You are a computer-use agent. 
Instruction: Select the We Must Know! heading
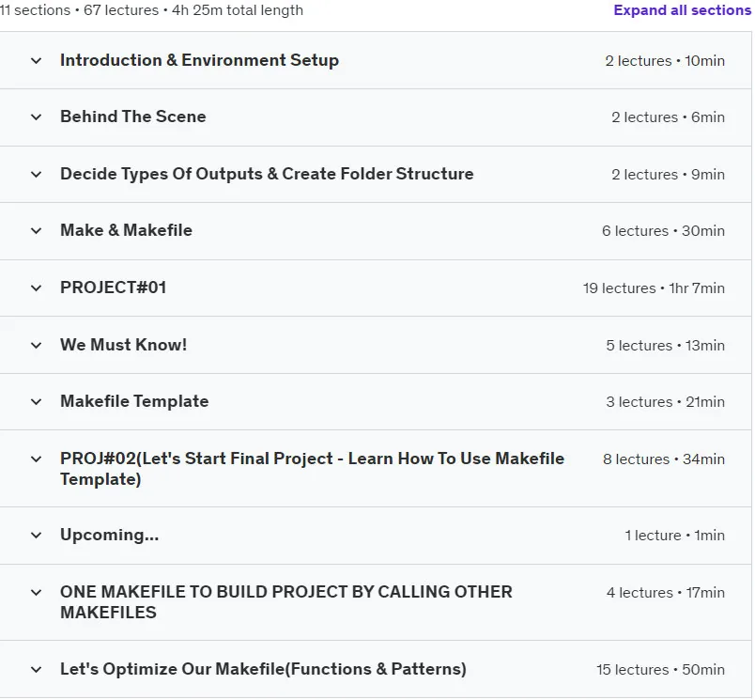123,345
